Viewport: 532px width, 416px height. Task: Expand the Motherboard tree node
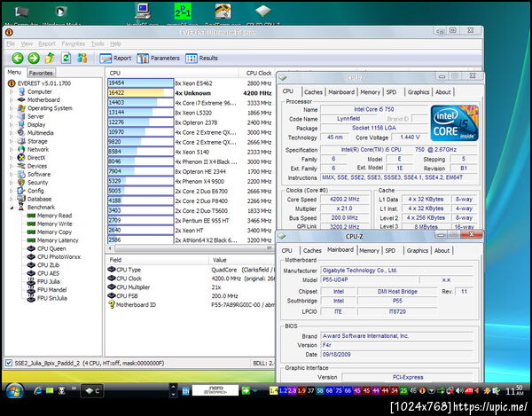click(x=11, y=99)
